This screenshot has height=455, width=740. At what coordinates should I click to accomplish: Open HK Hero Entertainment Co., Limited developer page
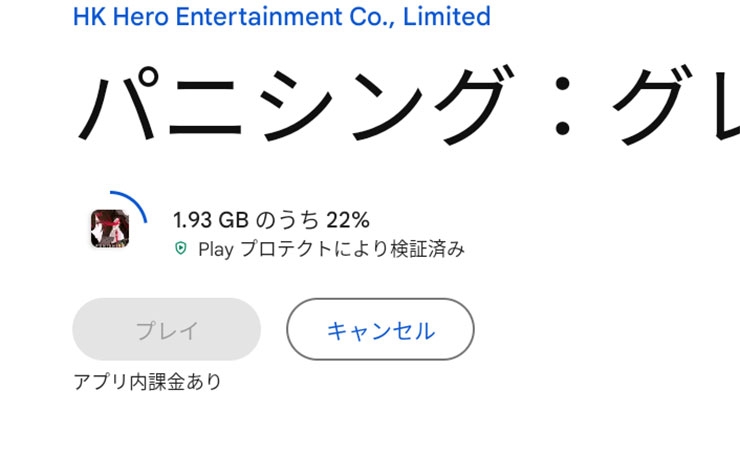tap(282, 16)
